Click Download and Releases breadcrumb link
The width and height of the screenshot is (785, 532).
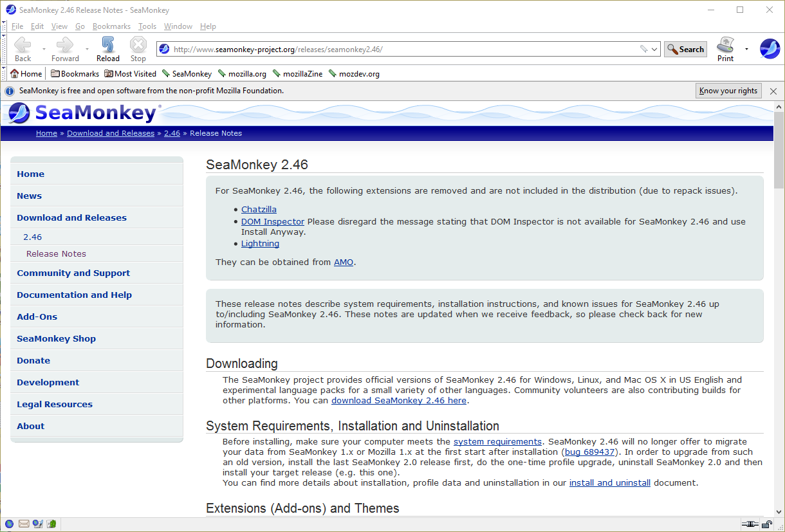tap(111, 133)
